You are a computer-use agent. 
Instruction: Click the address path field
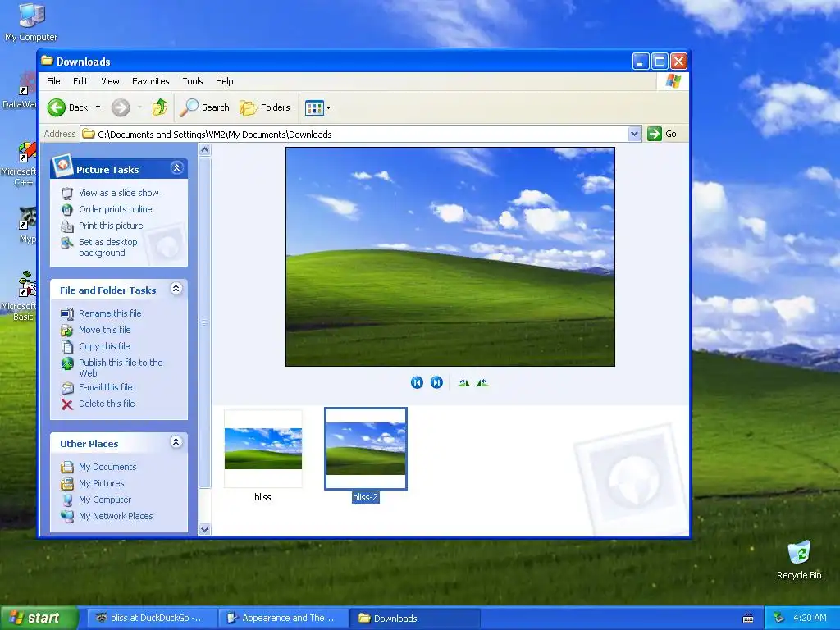354,134
